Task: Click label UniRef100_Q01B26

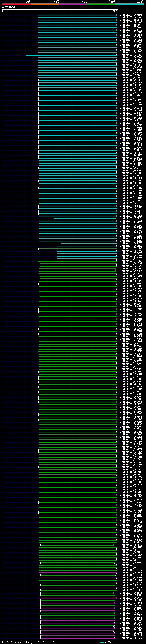Action: click(131, 90)
